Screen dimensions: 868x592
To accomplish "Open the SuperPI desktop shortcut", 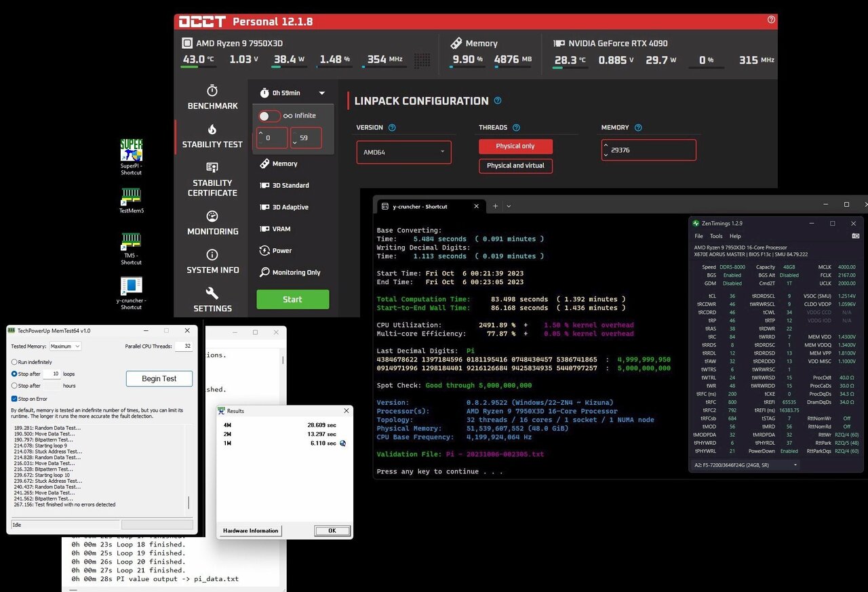I will [131, 157].
